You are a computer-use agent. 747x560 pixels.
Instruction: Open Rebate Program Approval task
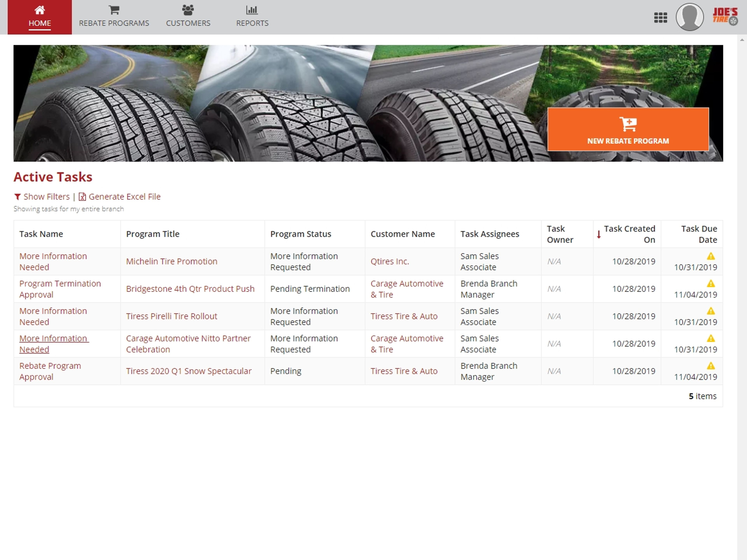(x=50, y=371)
